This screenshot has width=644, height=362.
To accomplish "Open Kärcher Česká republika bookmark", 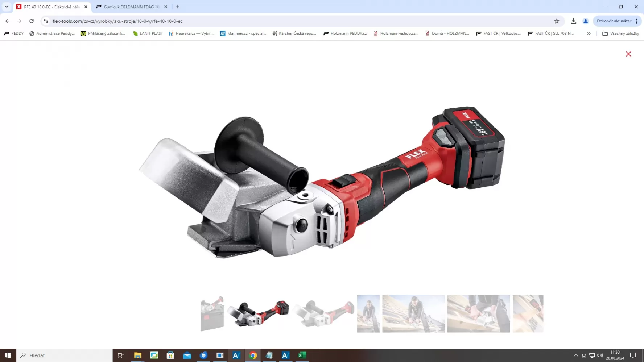I will tap(294, 33).
